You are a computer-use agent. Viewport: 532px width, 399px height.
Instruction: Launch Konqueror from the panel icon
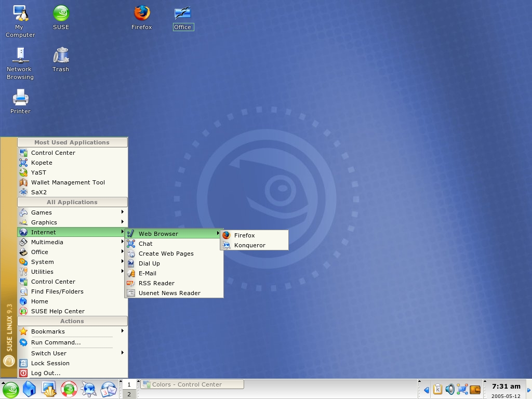[x=88, y=389]
